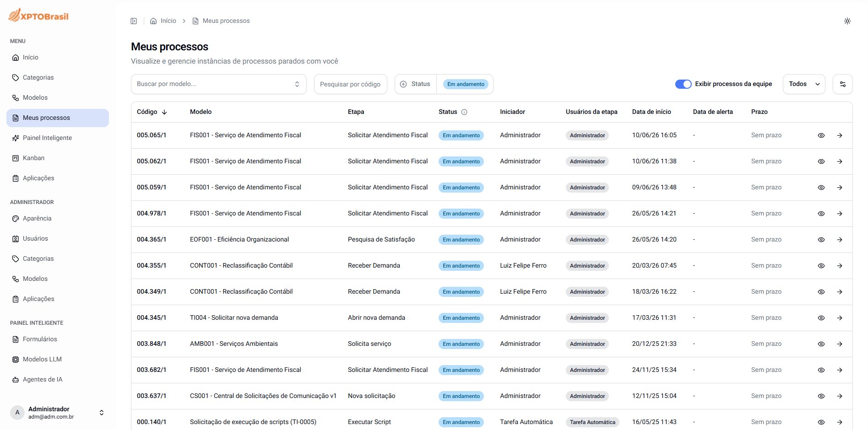View process 005.062/1 with eye icon
The height and width of the screenshot is (430, 868).
(821, 161)
